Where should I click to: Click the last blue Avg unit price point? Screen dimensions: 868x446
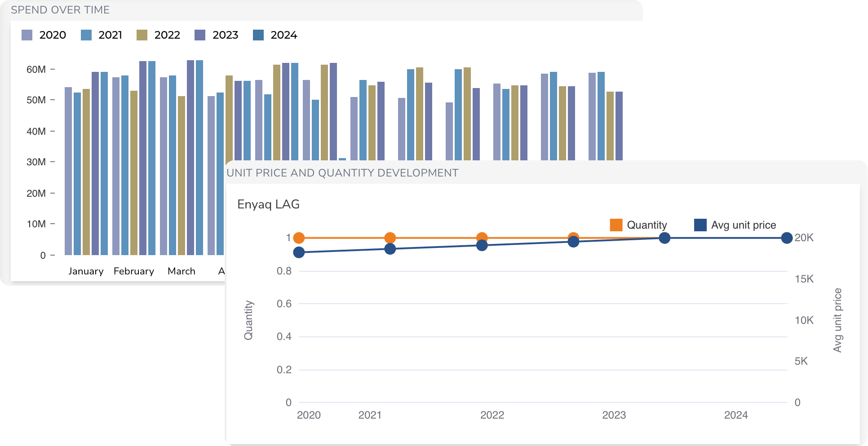pos(787,238)
